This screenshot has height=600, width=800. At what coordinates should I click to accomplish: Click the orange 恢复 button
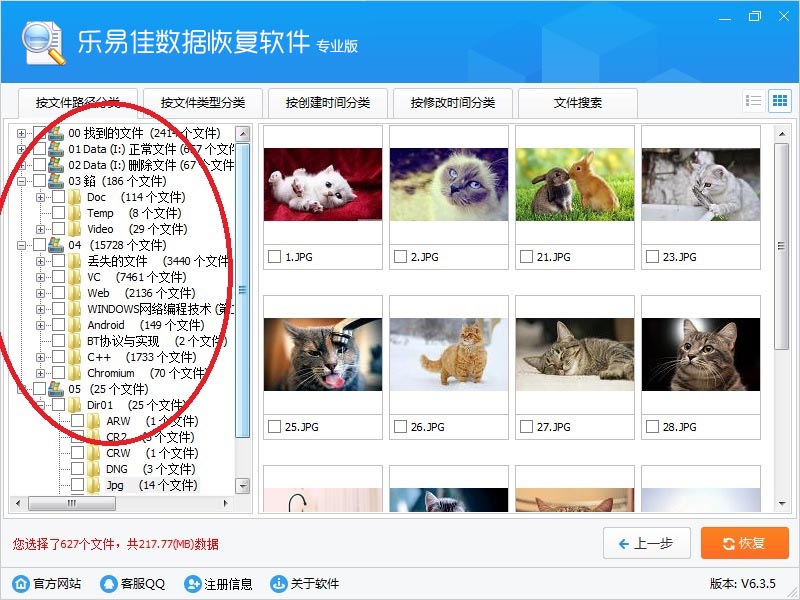pyautogui.click(x=744, y=543)
